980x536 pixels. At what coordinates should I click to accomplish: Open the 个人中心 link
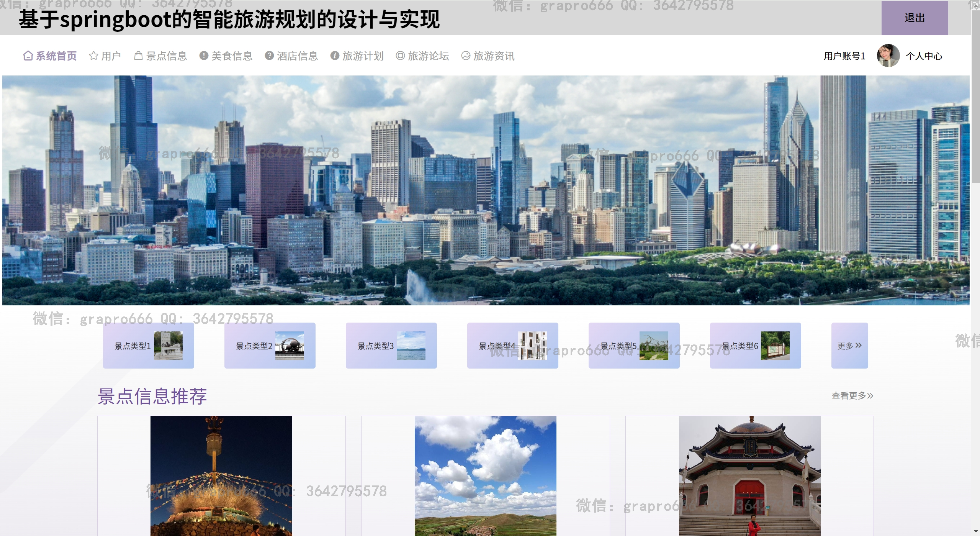click(924, 56)
